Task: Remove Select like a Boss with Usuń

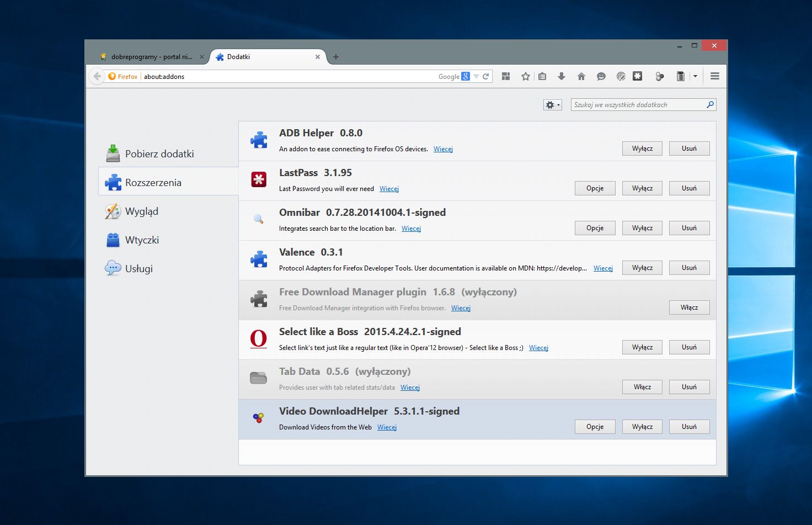Action: [689, 347]
